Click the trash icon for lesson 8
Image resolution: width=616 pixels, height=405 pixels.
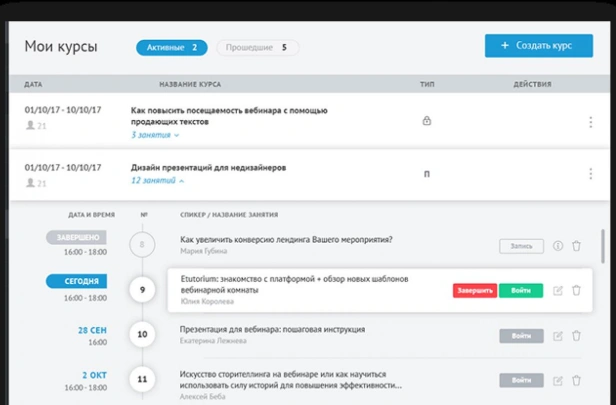pos(576,246)
